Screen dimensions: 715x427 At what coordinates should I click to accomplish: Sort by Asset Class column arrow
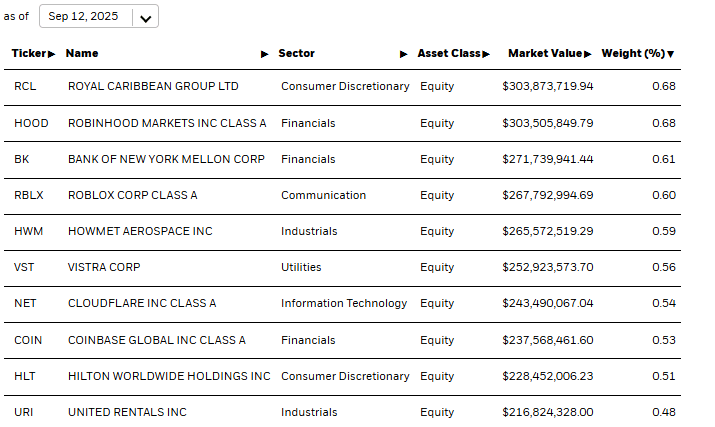pyautogui.click(x=486, y=54)
